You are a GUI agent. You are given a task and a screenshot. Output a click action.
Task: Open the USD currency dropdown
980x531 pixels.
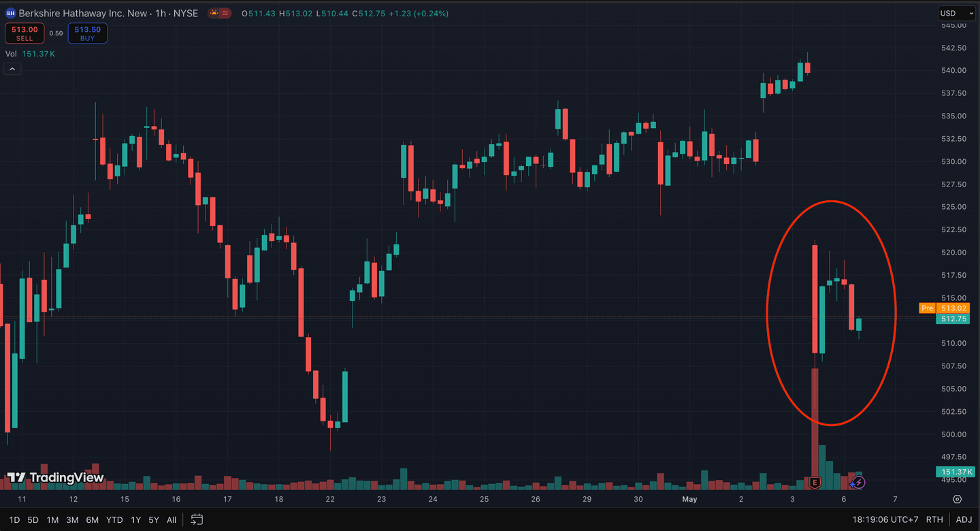[956, 12]
